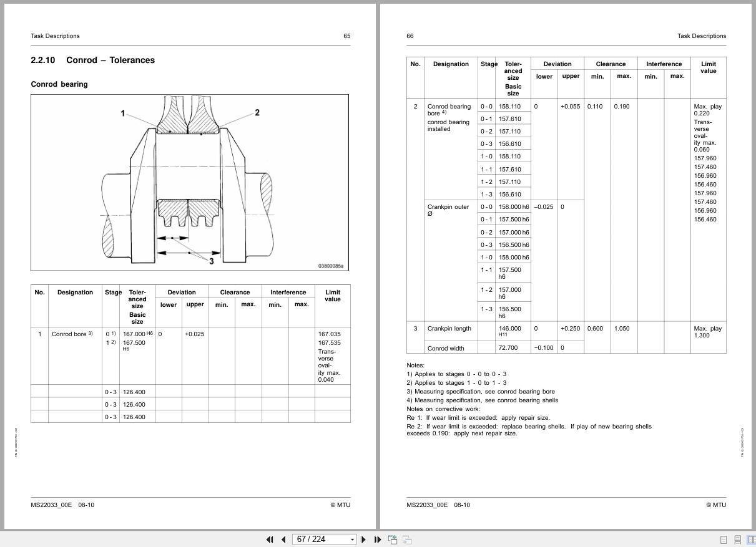Click the 1.050 max clearance value
This screenshot has height=547, width=756.
pos(622,329)
